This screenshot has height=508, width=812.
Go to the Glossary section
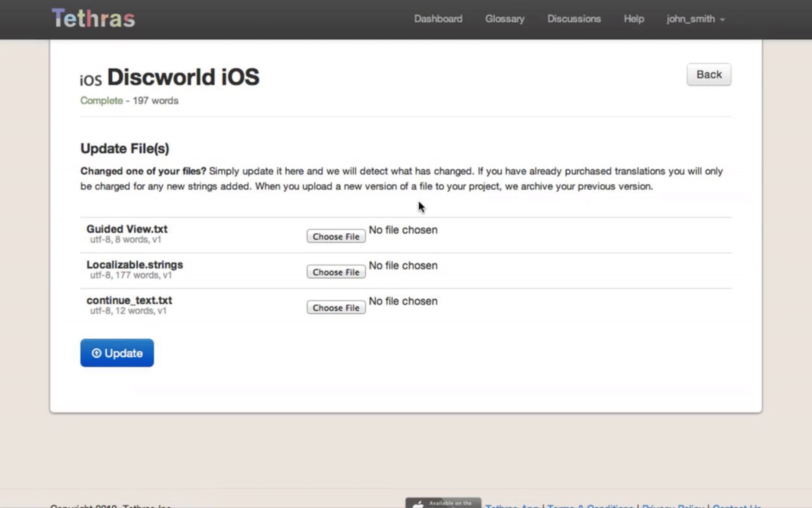505,19
